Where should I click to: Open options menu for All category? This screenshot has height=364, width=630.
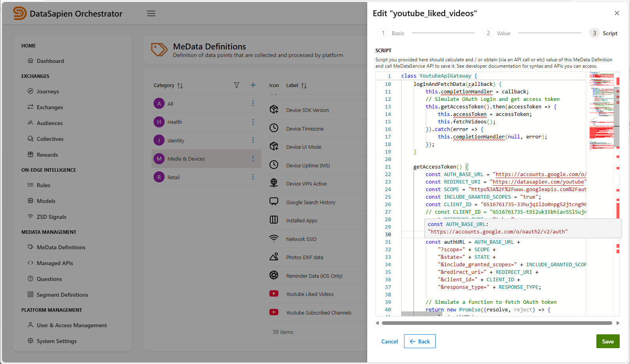(x=253, y=103)
